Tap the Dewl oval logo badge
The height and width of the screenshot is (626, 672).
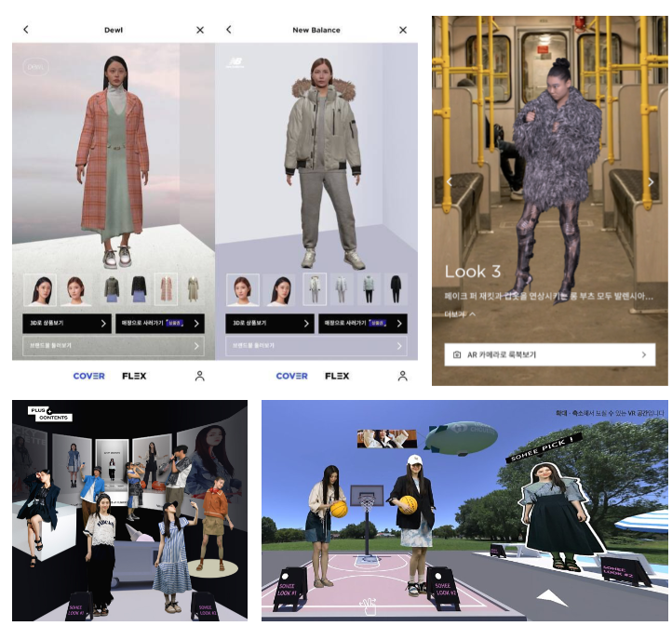pyautogui.click(x=35, y=67)
